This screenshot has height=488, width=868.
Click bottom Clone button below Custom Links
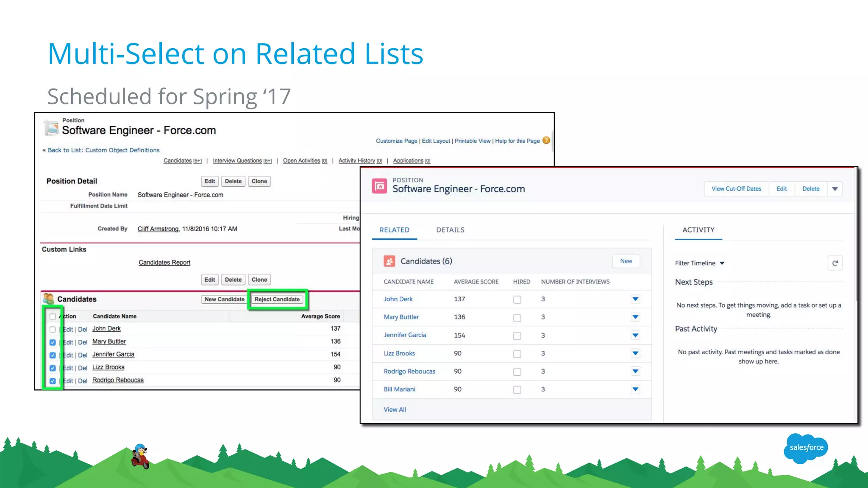[x=259, y=280]
